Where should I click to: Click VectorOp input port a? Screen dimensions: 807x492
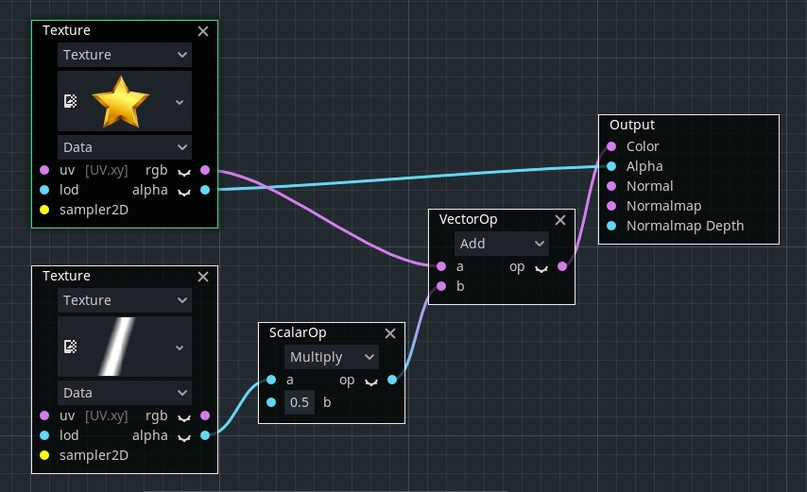tap(441, 267)
